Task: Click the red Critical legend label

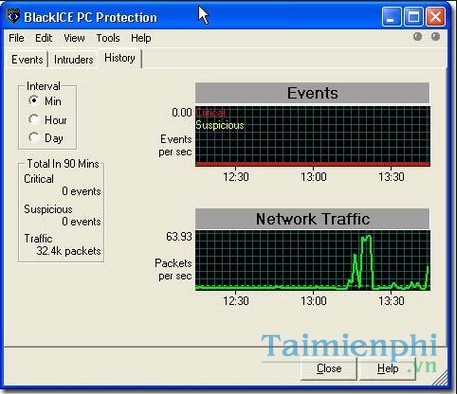Action: pyautogui.click(x=211, y=113)
